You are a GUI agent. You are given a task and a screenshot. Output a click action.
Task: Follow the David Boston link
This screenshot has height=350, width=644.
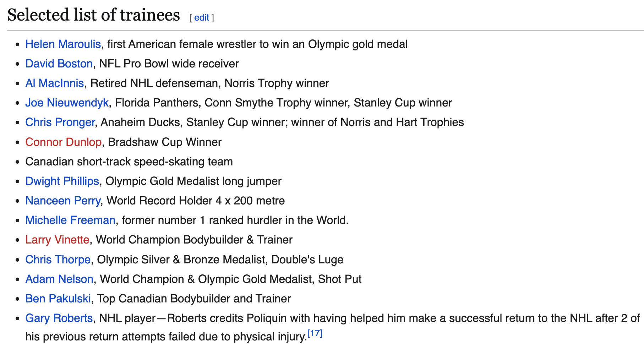[x=59, y=64]
